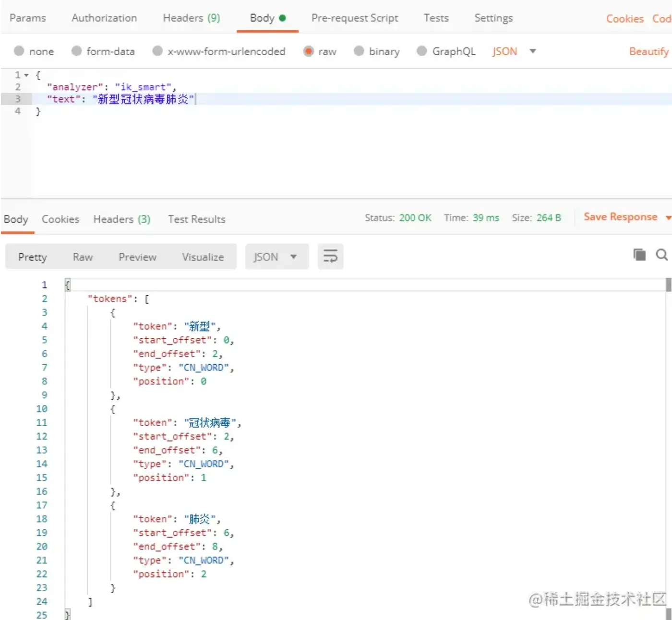This screenshot has width=672, height=620.
Task: Click the "end_offset": 6 line
Action: 178,450
